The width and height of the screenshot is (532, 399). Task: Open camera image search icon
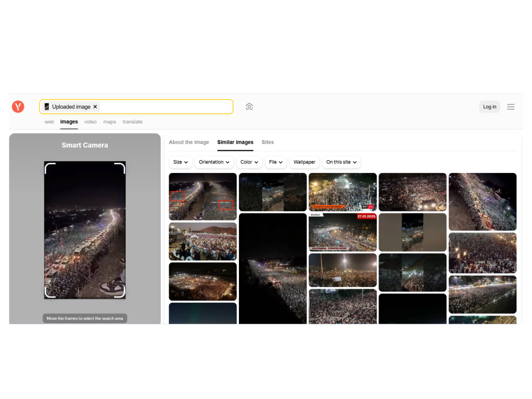point(249,107)
